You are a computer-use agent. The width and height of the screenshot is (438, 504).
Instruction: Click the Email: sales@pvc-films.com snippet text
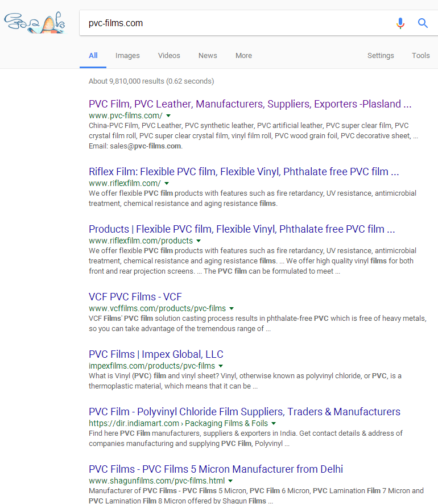(x=135, y=146)
